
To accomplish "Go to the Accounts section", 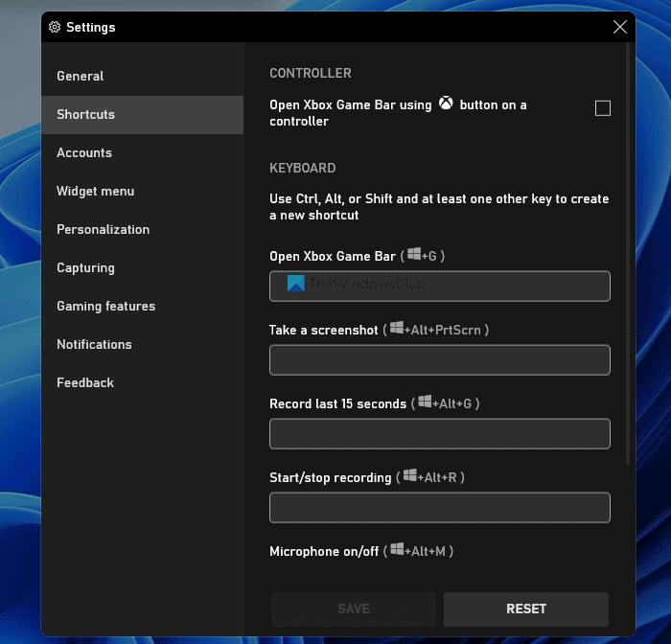I will pos(143,152).
